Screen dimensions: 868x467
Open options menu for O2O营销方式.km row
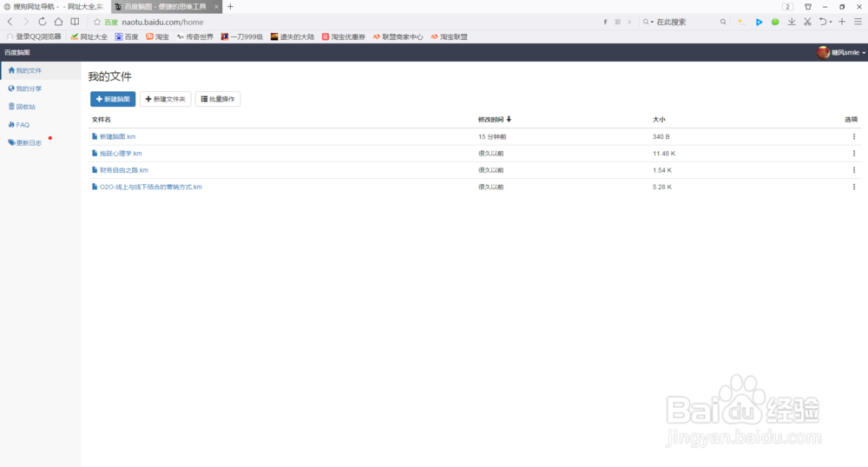pyautogui.click(x=853, y=187)
